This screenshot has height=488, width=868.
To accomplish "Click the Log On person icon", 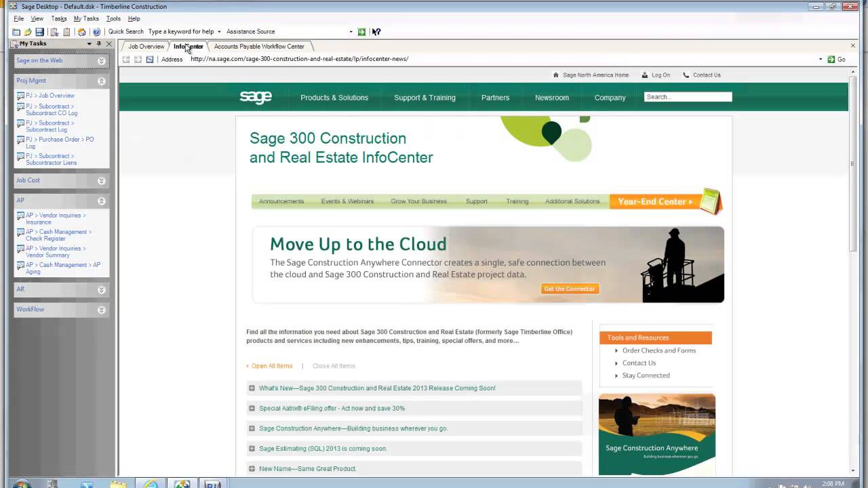I will 645,75.
